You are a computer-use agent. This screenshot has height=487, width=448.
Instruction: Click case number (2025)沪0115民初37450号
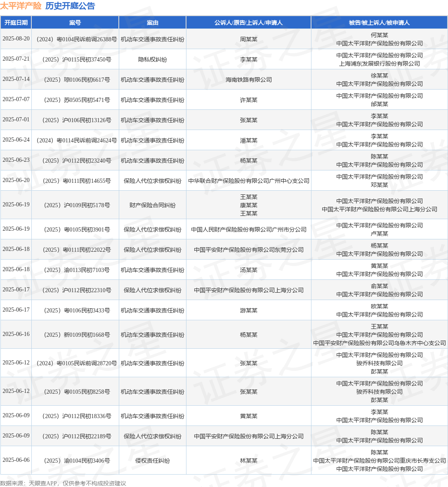(x=76, y=59)
